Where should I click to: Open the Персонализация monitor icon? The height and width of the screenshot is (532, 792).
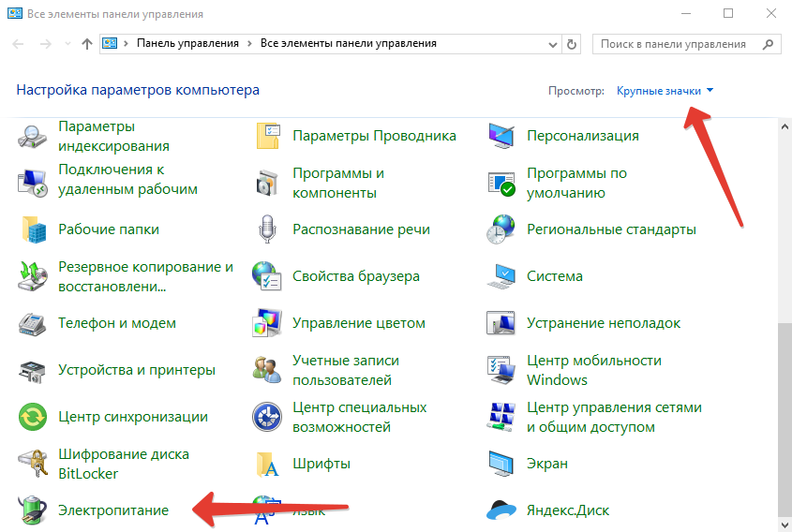coord(501,136)
